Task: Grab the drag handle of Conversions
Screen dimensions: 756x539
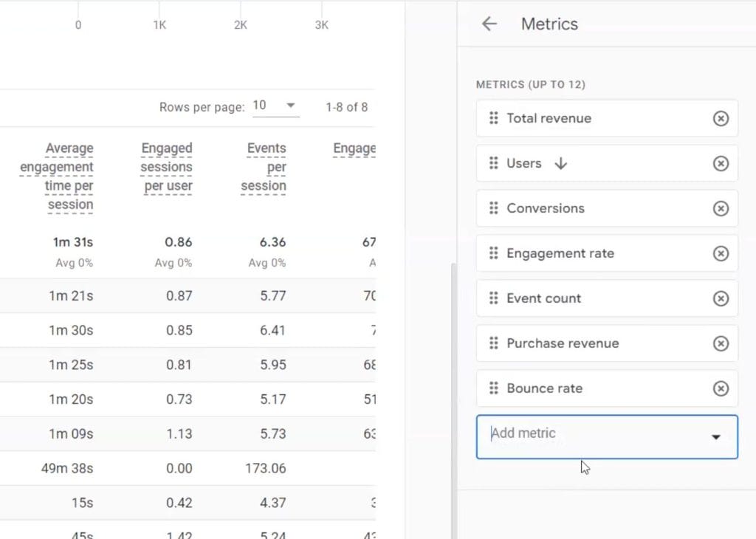Action: pos(493,208)
